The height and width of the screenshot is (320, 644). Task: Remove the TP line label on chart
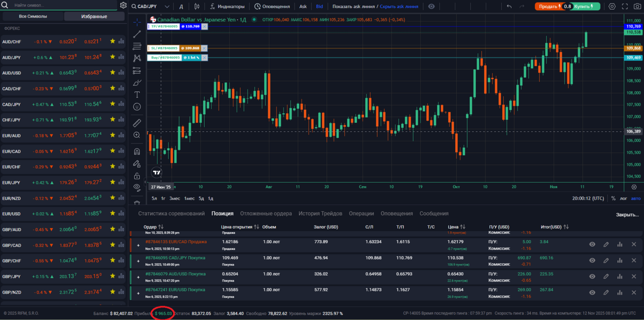pos(205,26)
